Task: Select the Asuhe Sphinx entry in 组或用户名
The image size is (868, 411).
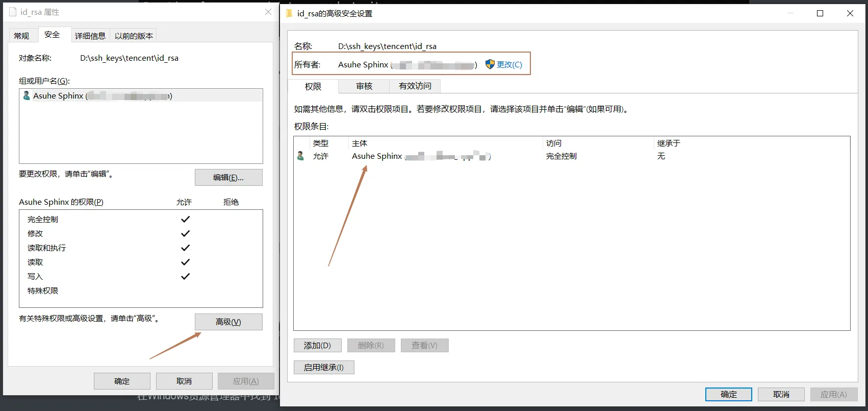Action: [x=141, y=96]
